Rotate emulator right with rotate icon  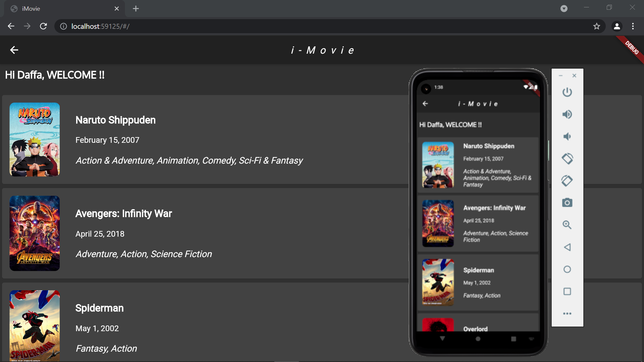(x=567, y=181)
